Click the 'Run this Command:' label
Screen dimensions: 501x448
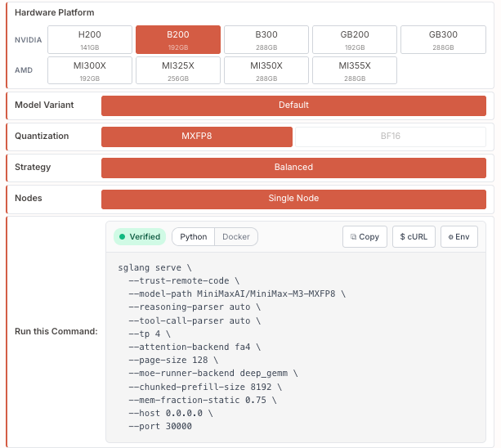(x=56, y=331)
